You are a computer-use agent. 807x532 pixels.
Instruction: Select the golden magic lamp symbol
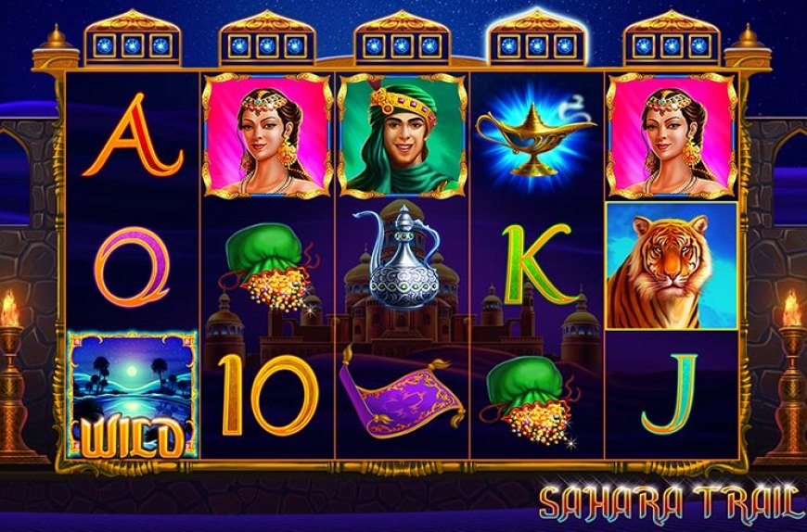point(535,136)
